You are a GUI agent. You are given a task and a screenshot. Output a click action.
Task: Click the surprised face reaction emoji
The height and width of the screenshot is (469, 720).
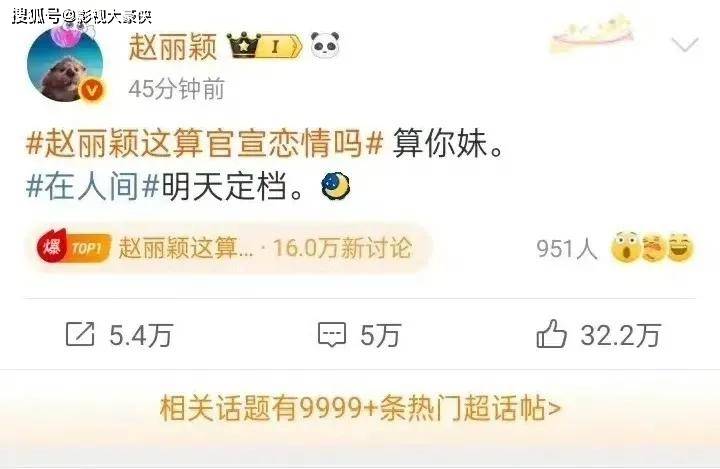626,247
